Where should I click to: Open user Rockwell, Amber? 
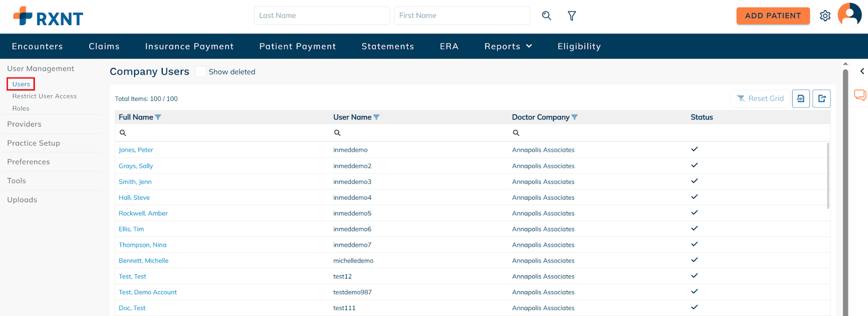(143, 213)
